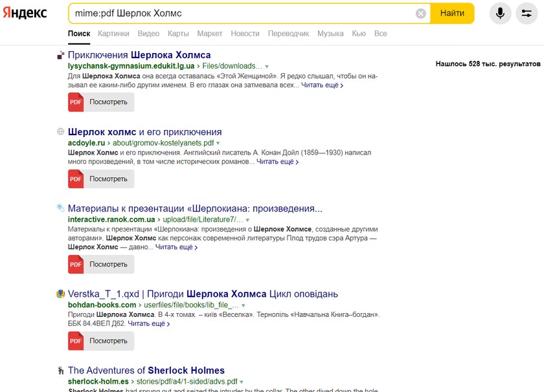Image resolution: width=544 pixels, height=392 pixels.
Task: Click Посмотреть under the acdoyle.ru result
Action: pos(109,179)
